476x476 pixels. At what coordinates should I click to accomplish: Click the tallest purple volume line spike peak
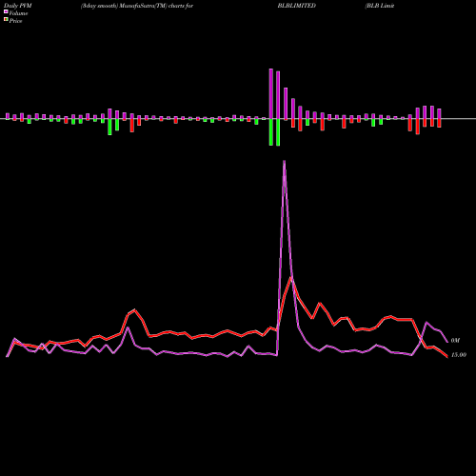coord(284,162)
